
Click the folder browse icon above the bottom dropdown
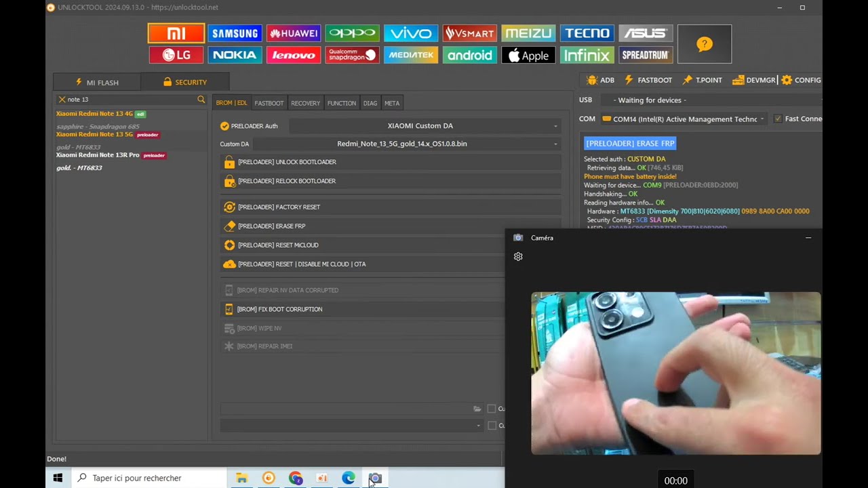coord(477,409)
